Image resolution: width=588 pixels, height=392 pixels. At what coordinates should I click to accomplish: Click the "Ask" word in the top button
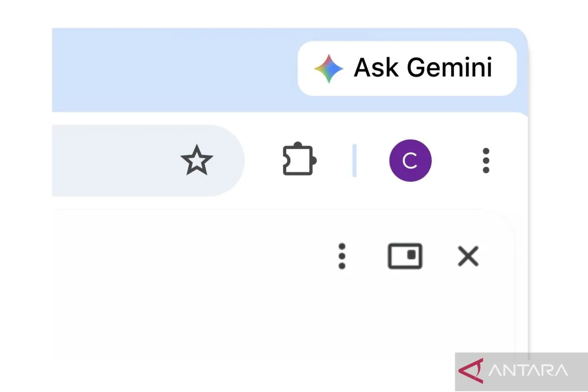[375, 68]
